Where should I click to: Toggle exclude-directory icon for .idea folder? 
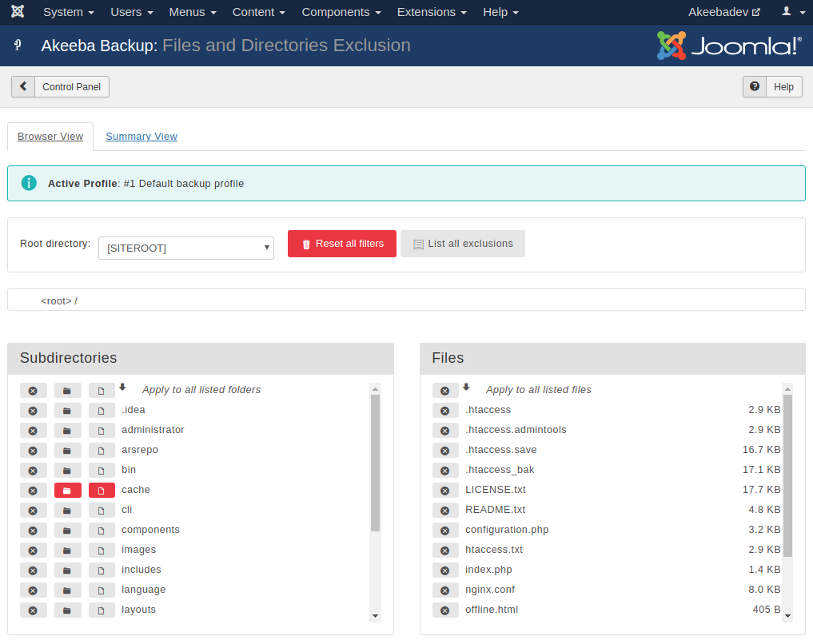(34, 411)
